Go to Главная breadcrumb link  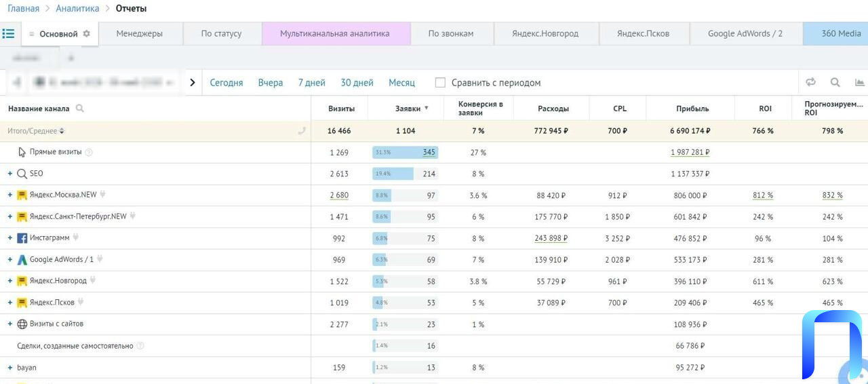coord(23,9)
